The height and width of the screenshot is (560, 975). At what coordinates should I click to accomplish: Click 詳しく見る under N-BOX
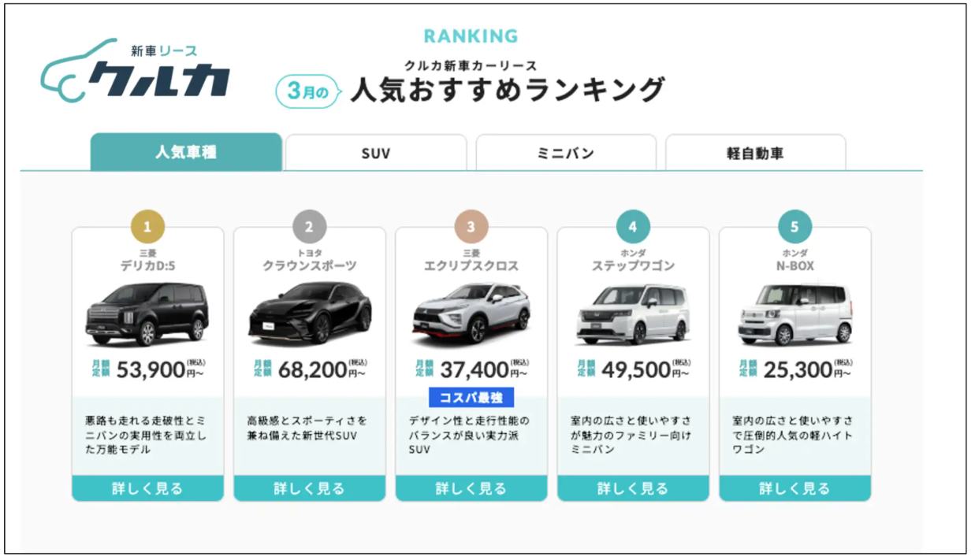coord(795,488)
